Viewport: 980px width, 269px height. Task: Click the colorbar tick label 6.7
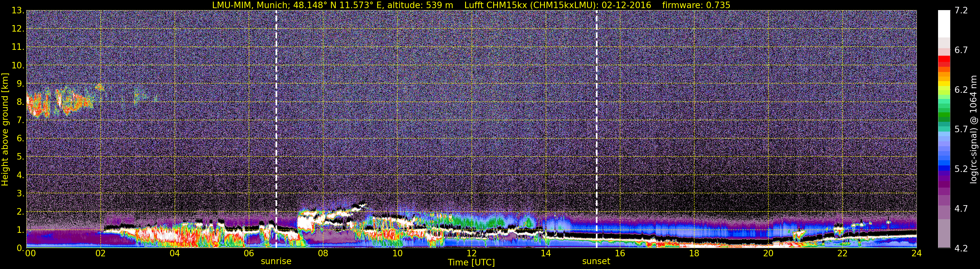(x=961, y=50)
